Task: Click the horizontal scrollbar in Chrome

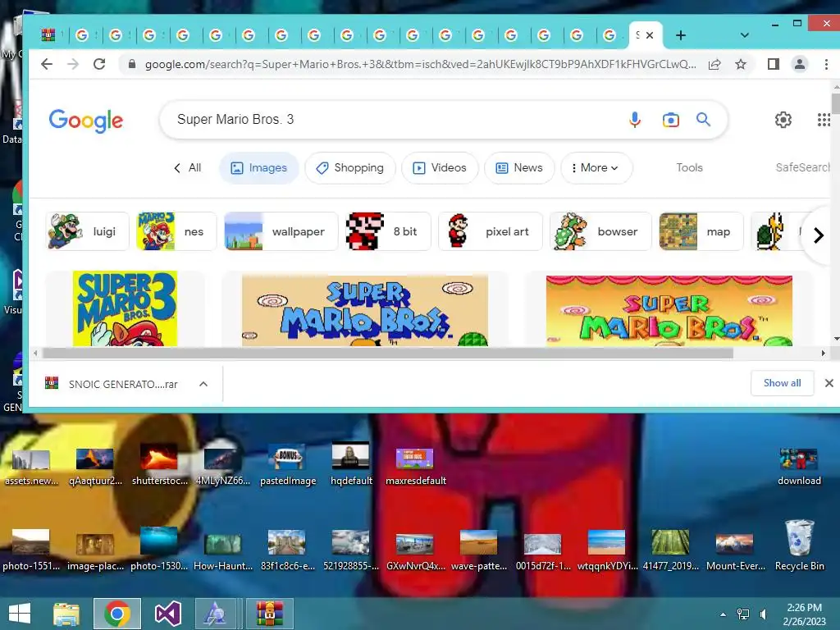Action: point(388,353)
